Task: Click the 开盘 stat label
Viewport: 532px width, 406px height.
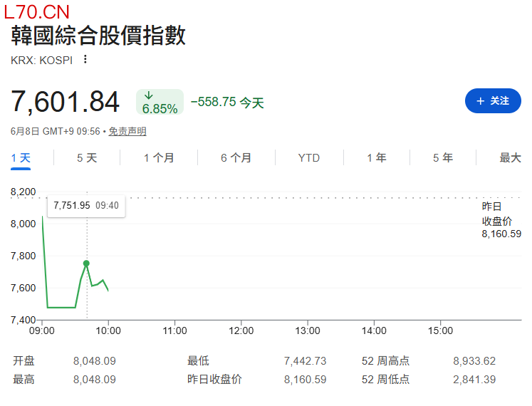Action: 24,361
